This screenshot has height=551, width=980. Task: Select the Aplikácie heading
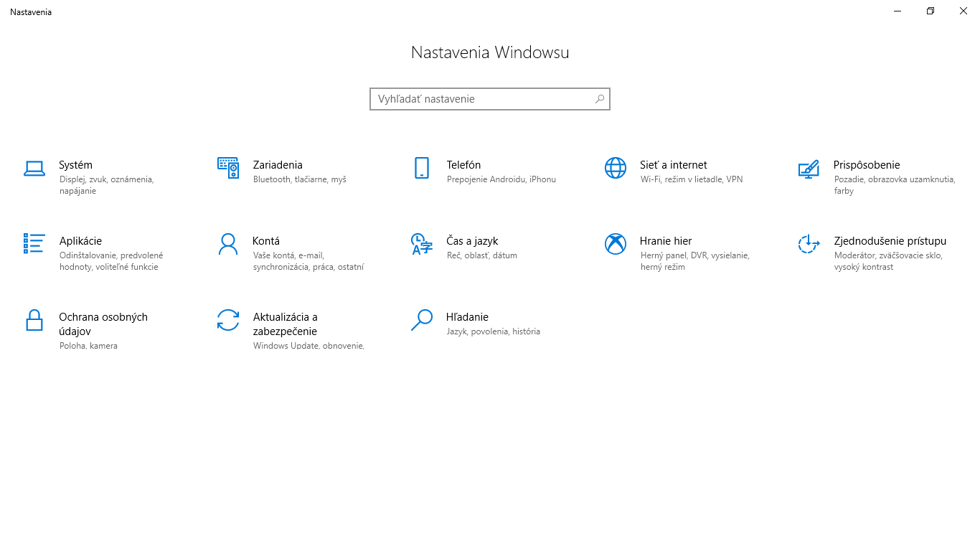[80, 241]
